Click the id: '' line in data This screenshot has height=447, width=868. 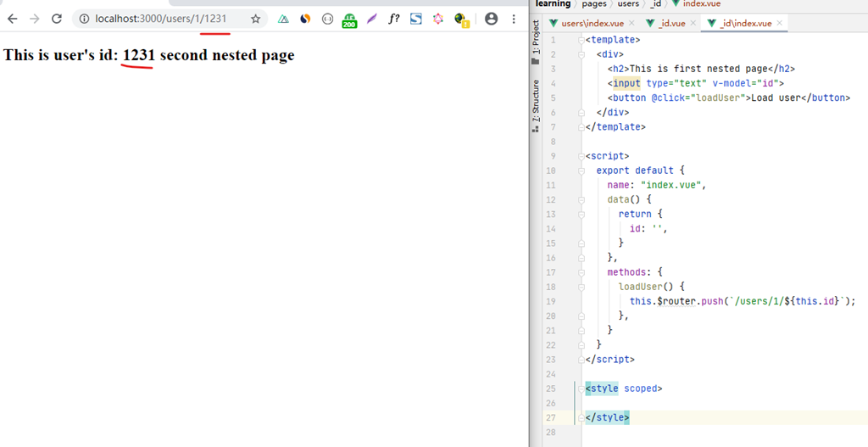coord(648,228)
